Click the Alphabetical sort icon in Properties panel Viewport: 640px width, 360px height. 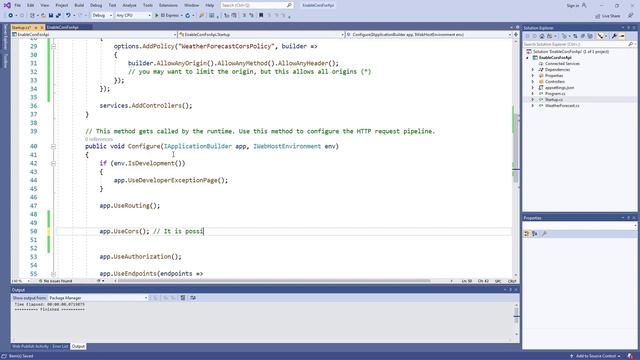click(535, 234)
